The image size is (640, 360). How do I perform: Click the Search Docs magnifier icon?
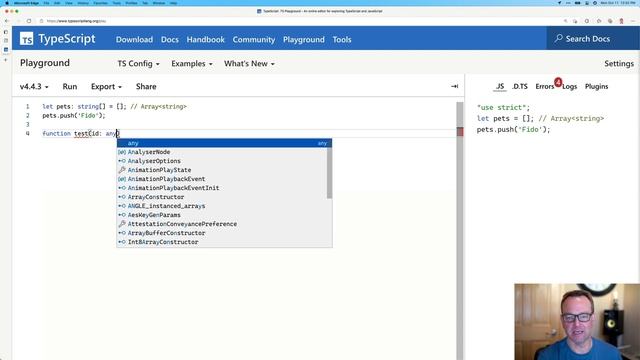(558, 38)
